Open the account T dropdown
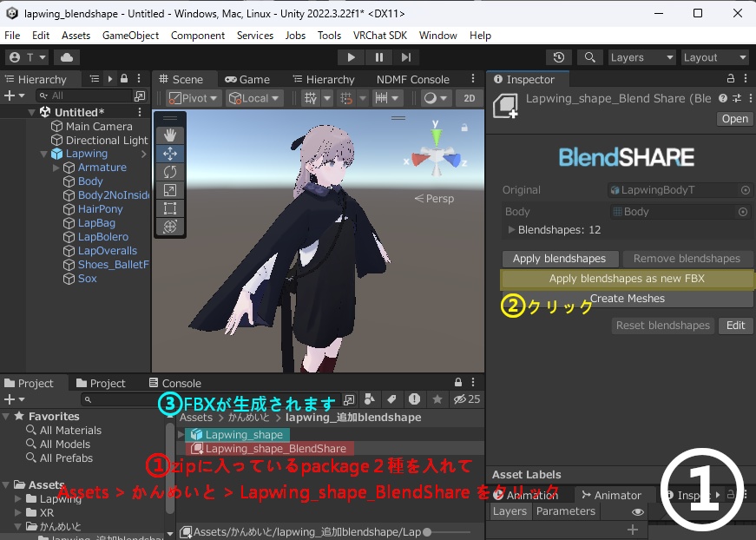The height and width of the screenshot is (540, 756). pyautogui.click(x=28, y=57)
